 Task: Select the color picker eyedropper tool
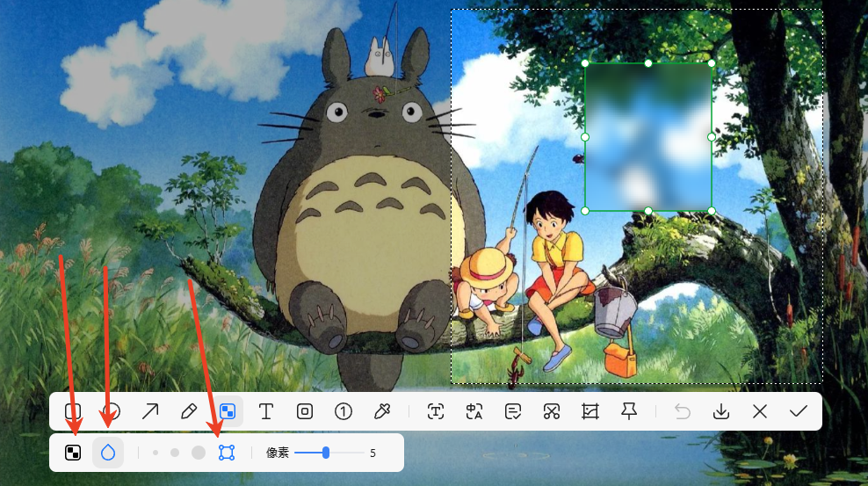pos(382,411)
